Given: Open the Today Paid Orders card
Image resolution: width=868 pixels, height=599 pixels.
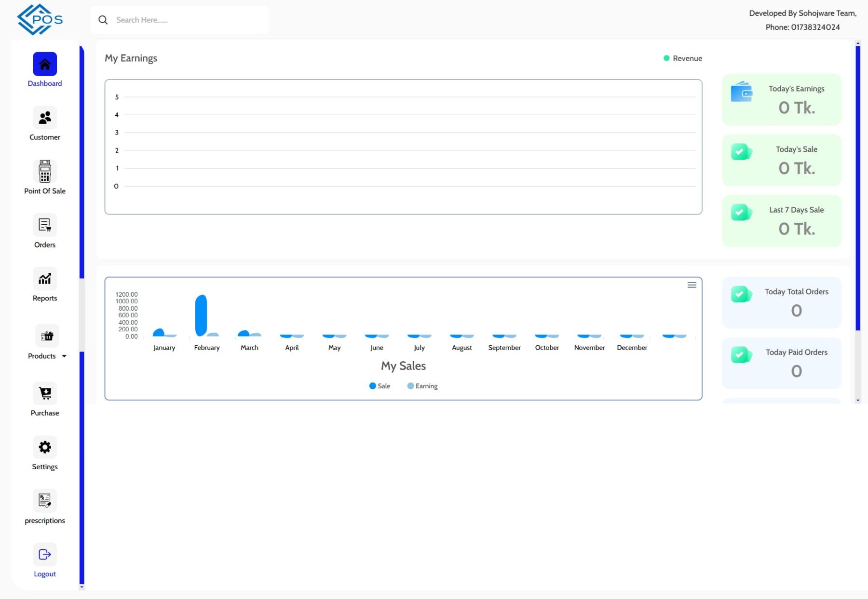Looking at the screenshot, I should (782, 363).
